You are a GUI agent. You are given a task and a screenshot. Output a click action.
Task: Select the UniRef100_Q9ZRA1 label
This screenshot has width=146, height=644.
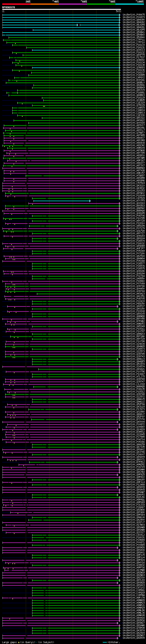pyautogui.click(x=134, y=85)
